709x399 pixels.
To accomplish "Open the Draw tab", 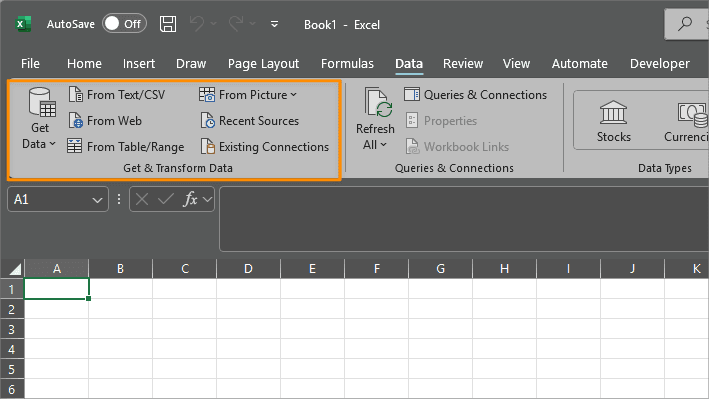I will point(191,64).
